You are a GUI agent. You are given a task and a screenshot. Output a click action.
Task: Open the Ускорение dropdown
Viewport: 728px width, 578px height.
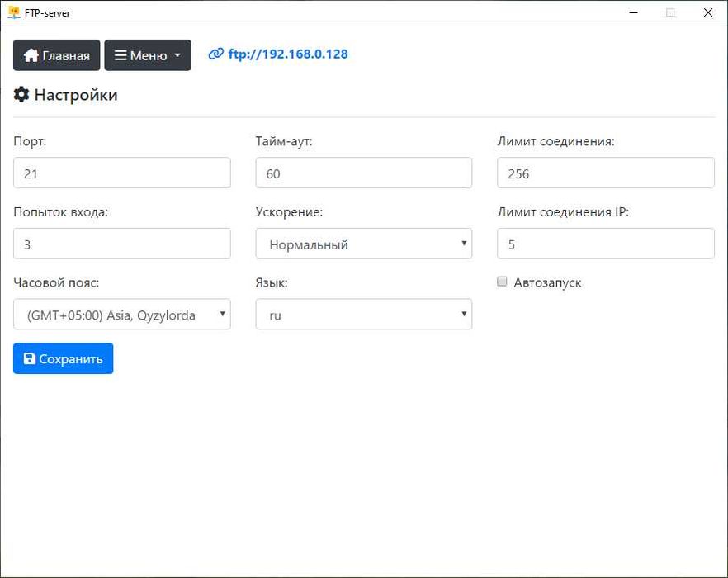pyautogui.click(x=364, y=244)
